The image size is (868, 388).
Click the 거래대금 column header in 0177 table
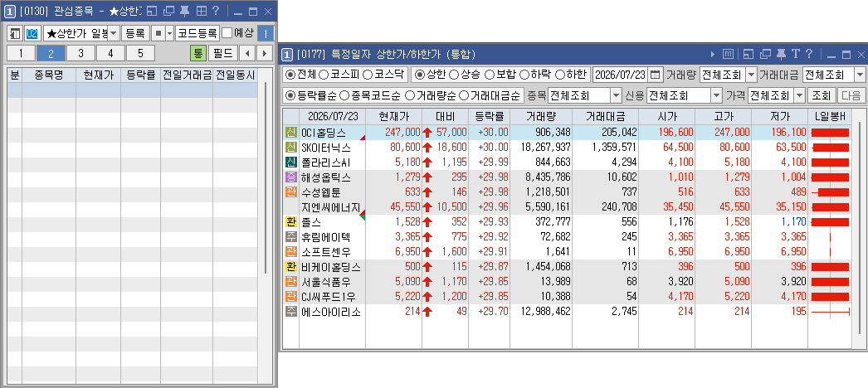(x=605, y=117)
